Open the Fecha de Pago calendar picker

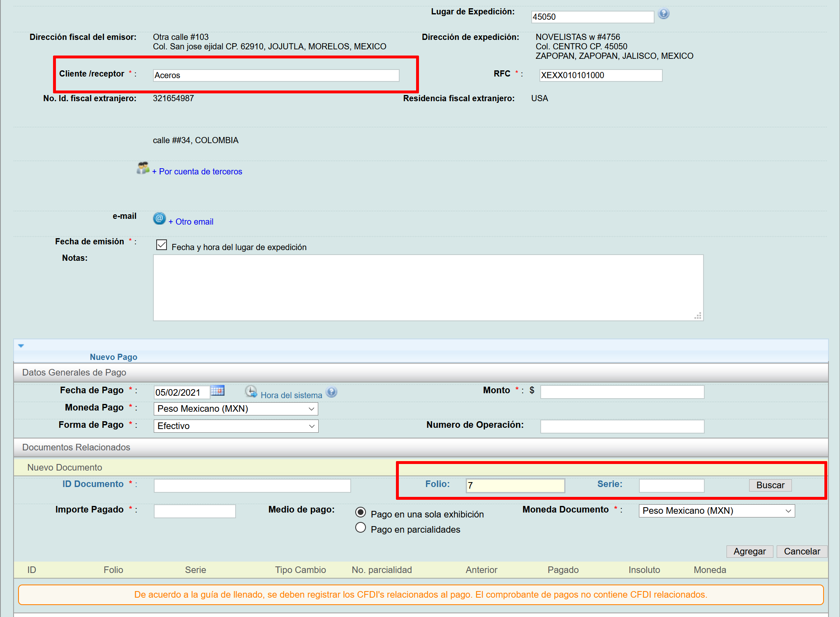217,390
